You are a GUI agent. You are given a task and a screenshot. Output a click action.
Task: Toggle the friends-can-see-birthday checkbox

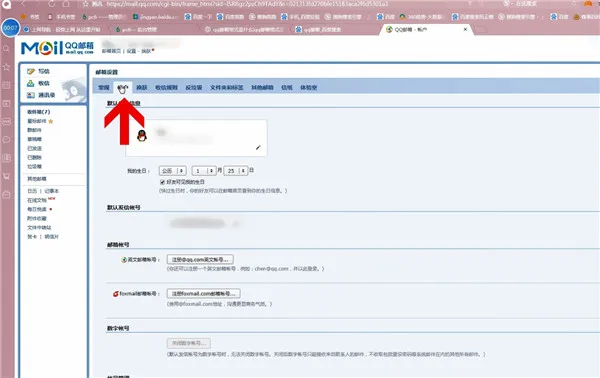[162, 182]
